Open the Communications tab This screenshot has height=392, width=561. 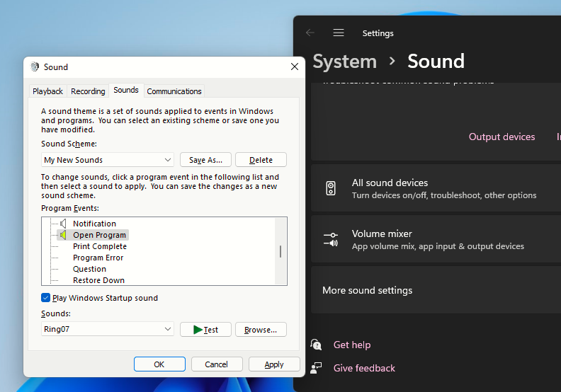point(174,91)
